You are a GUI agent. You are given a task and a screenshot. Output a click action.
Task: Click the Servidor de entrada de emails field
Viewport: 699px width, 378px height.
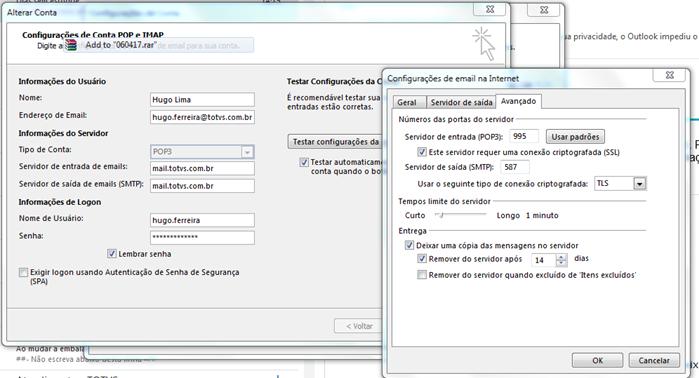(202, 168)
